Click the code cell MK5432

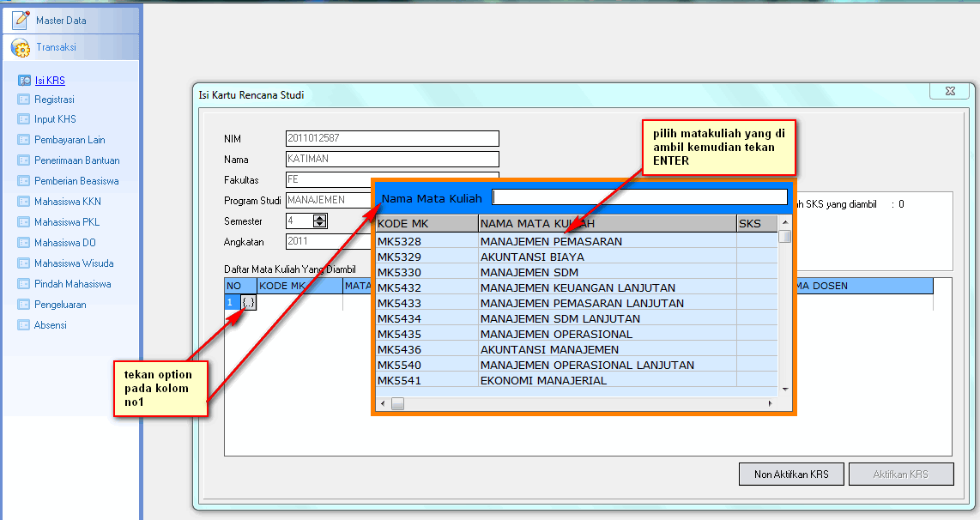[426, 287]
